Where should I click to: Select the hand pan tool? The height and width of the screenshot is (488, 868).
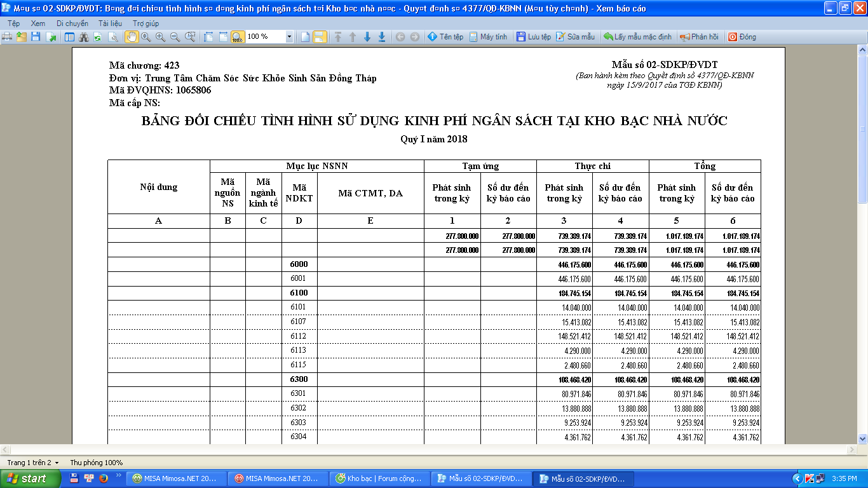(x=132, y=37)
